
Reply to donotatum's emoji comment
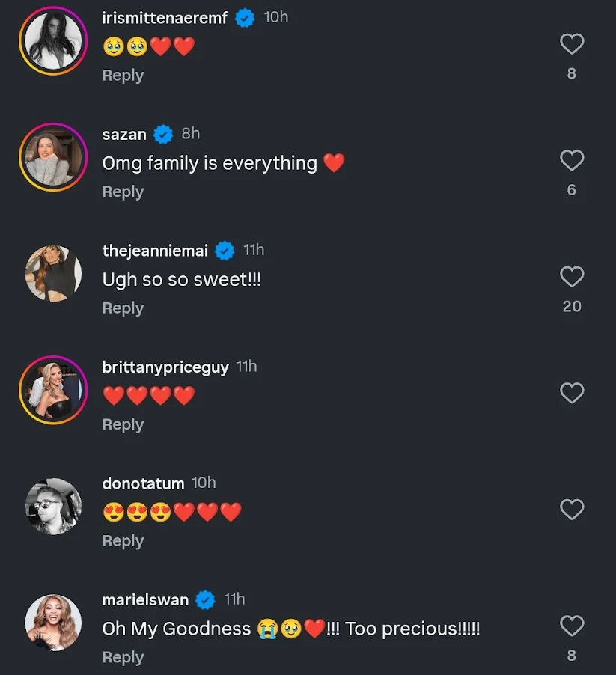pyautogui.click(x=123, y=541)
